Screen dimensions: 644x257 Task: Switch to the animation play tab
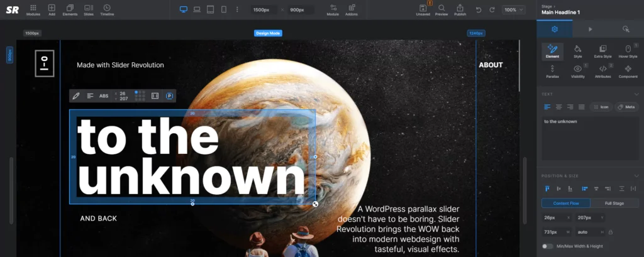click(x=590, y=29)
